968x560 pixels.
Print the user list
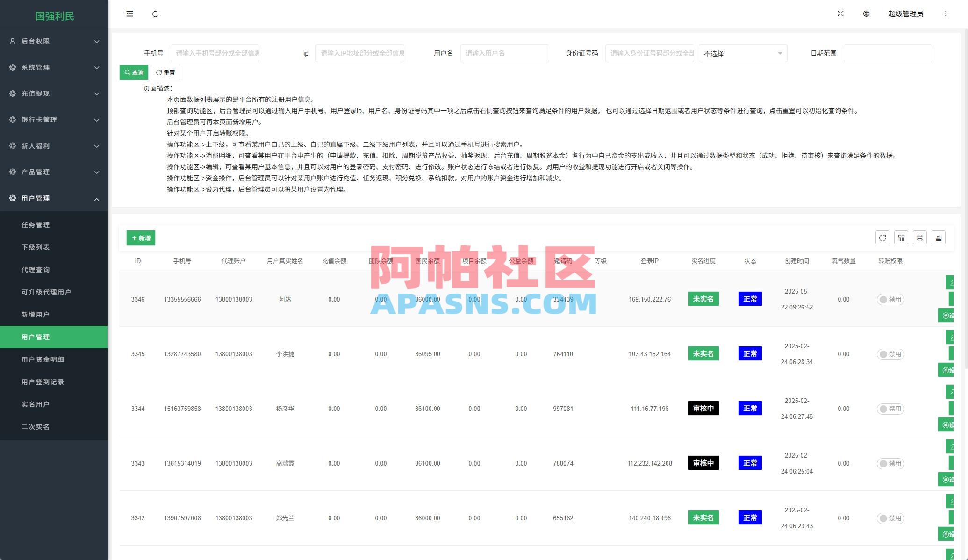pyautogui.click(x=920, y=237)
